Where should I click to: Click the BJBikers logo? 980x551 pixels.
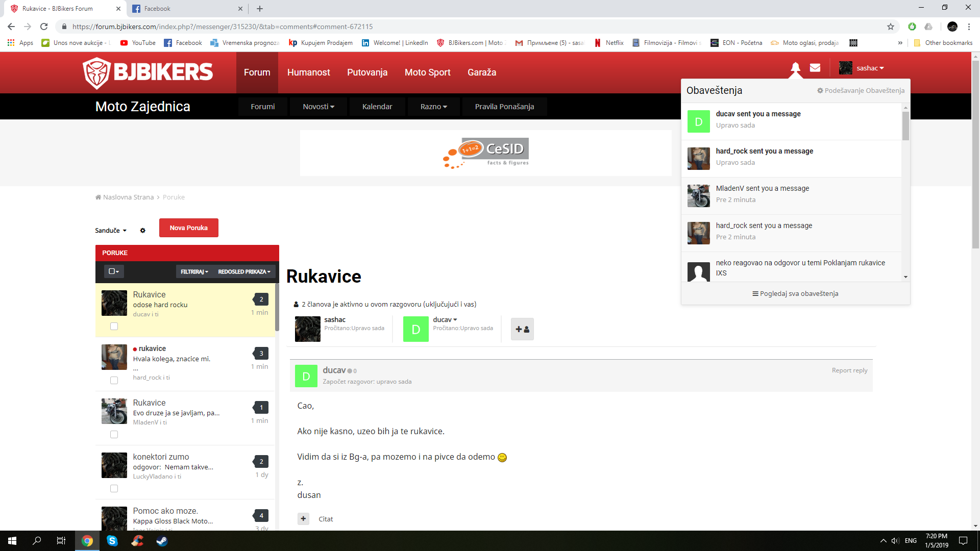pyautogui.click(x=148, y=72)
